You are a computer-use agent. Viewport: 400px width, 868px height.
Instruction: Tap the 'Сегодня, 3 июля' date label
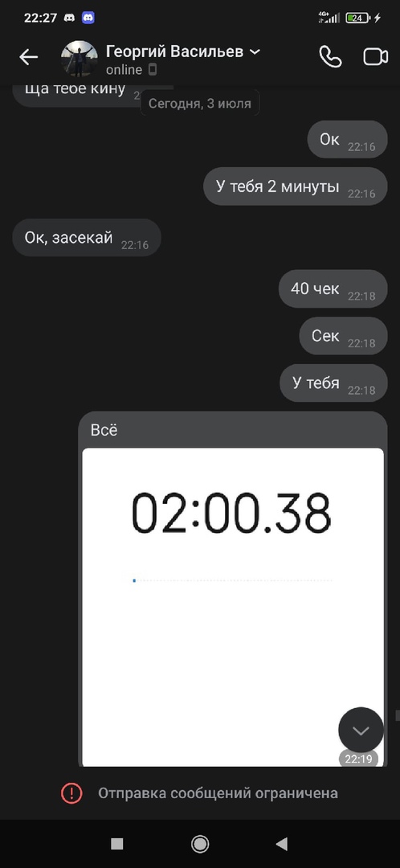point(200,104)
